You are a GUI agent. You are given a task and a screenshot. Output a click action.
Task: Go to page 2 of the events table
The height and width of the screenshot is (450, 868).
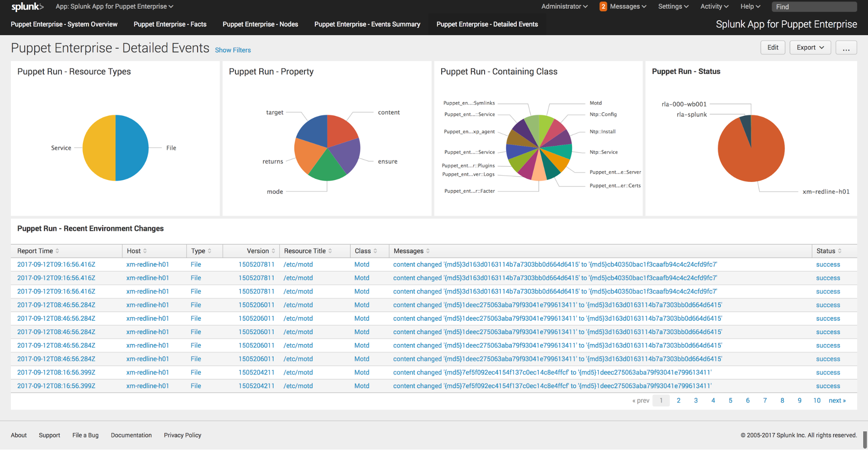[678, 400]
